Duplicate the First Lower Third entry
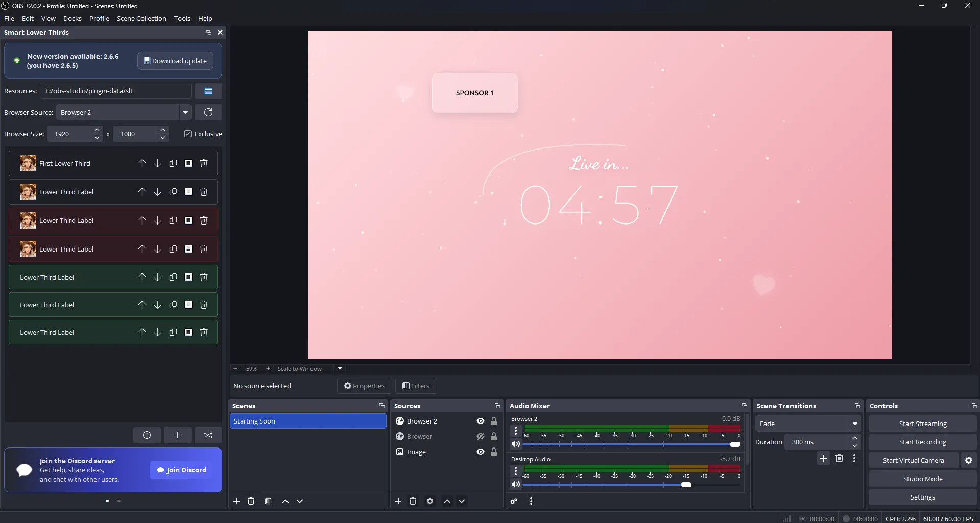This screenshot has width=980, height=523. (173, 163)
